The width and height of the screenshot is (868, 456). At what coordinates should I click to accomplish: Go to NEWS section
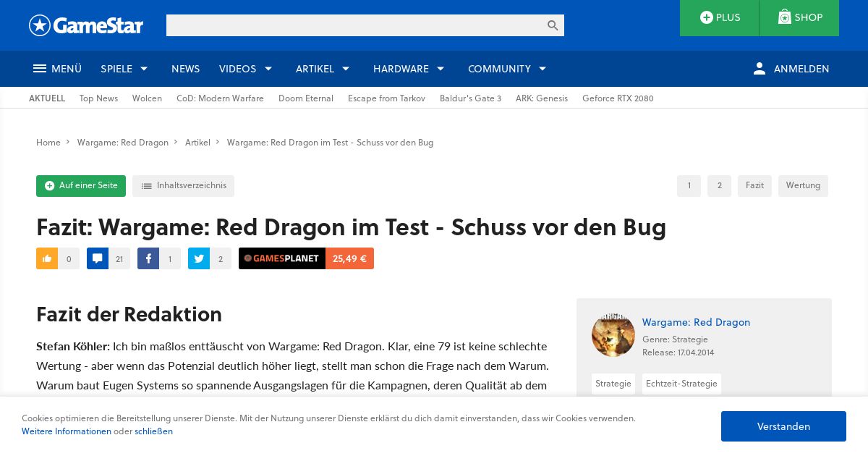pos(185,69)
